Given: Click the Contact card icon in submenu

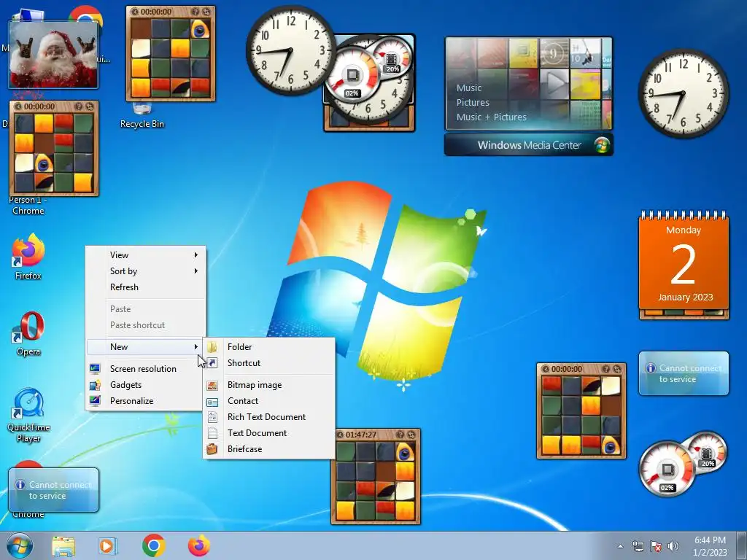Looking at the screenshot, I should [x=212, y=402].
